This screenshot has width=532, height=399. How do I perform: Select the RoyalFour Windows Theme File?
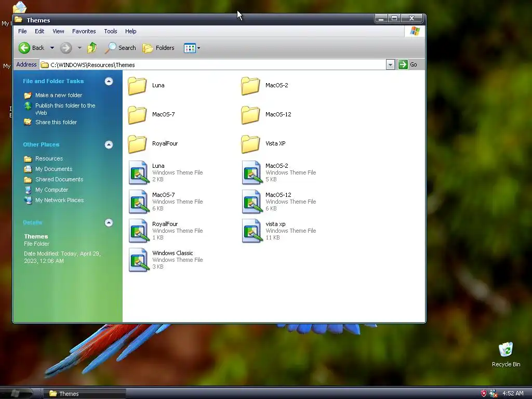(x=166, y=231)
